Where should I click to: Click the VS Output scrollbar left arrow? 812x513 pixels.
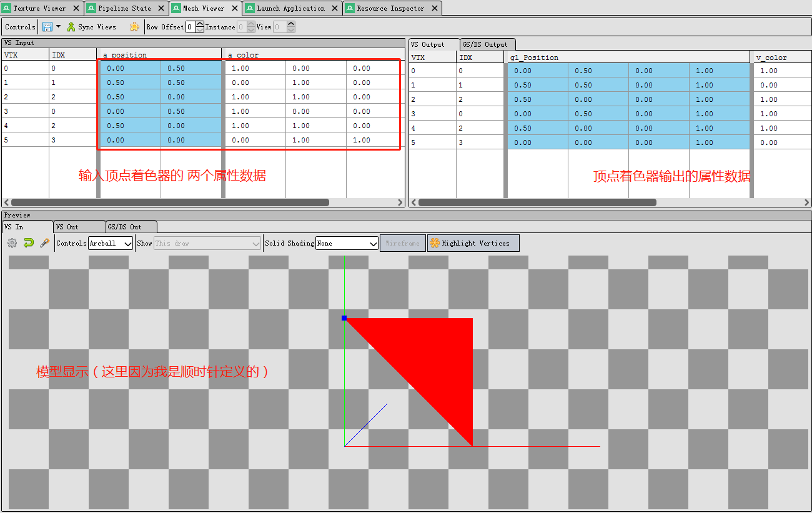click(x=413, y=202)
